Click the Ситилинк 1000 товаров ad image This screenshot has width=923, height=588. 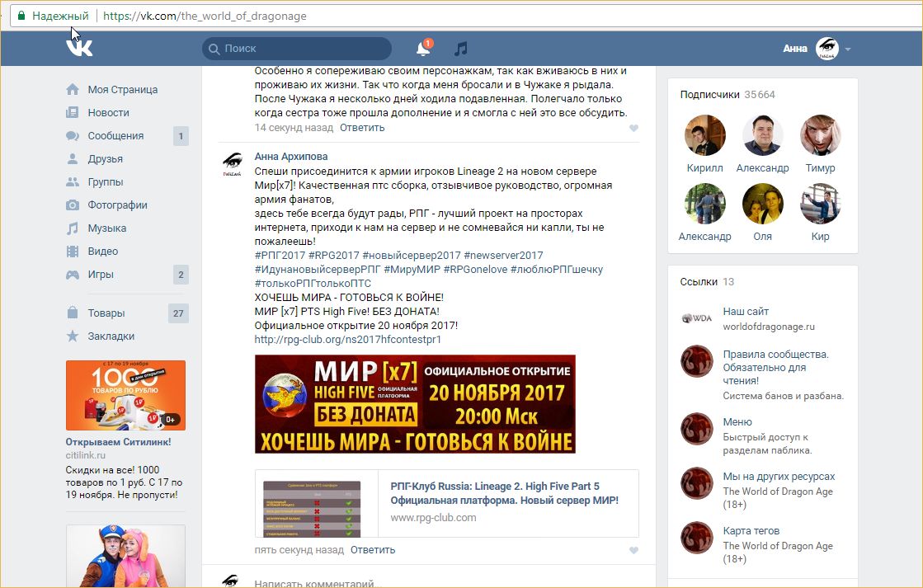(125, 396)
